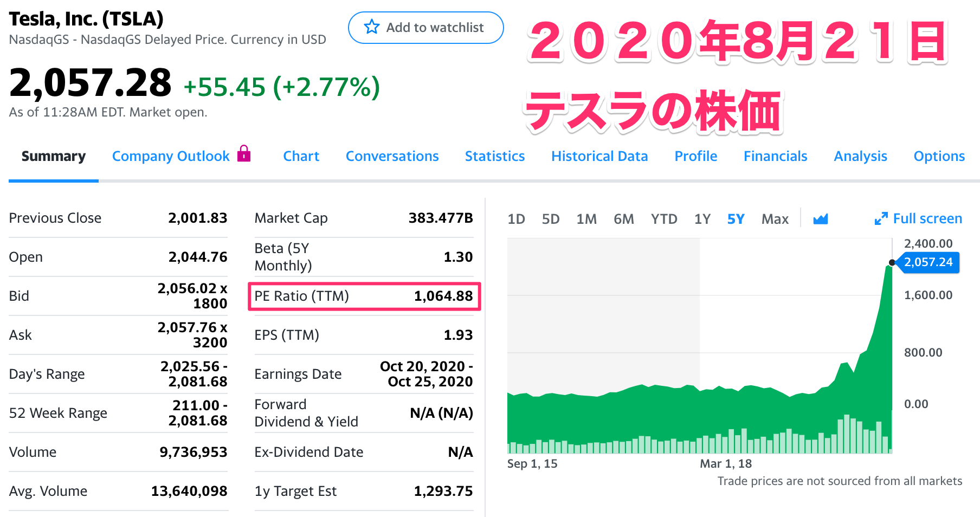The image size is (980, 517).
Task: Switch to the Chart tab
Action: pos(301,156)
